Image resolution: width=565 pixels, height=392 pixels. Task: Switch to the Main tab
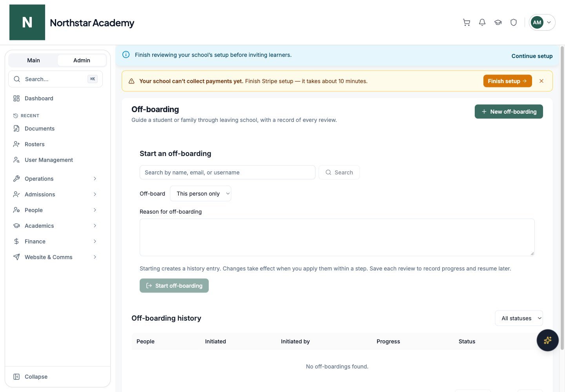pos(33,60)
